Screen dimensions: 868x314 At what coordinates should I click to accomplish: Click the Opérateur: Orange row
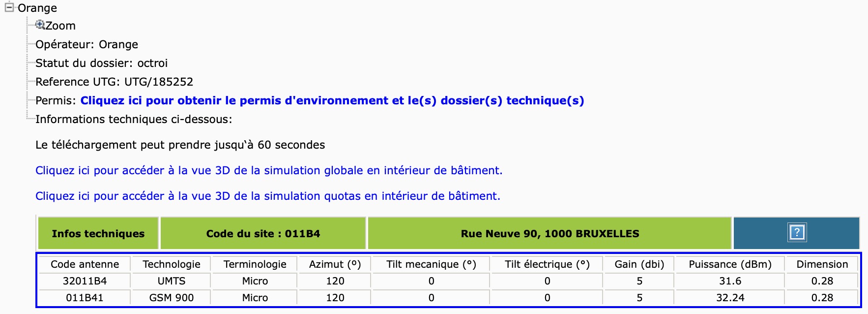point(87,44)
